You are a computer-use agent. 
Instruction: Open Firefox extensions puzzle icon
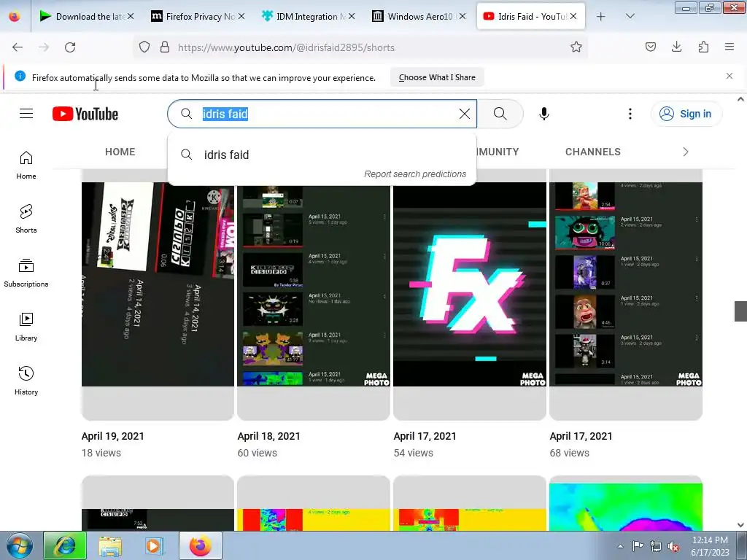point(703,47)
